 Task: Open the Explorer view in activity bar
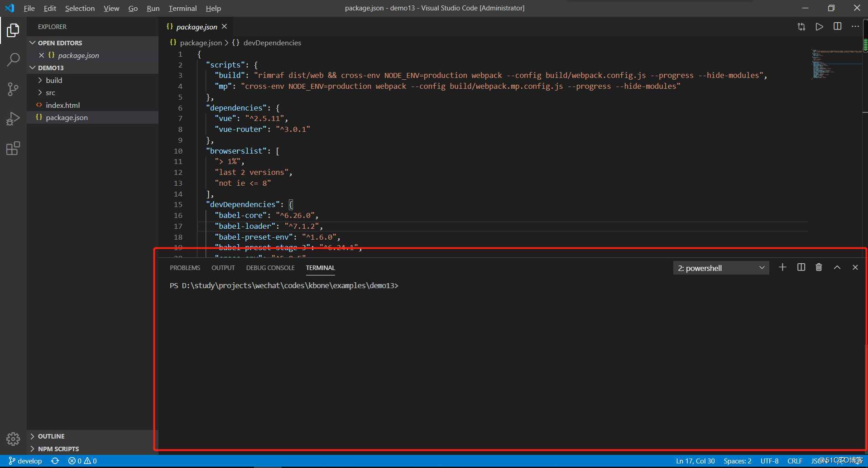tap(13, 30)
